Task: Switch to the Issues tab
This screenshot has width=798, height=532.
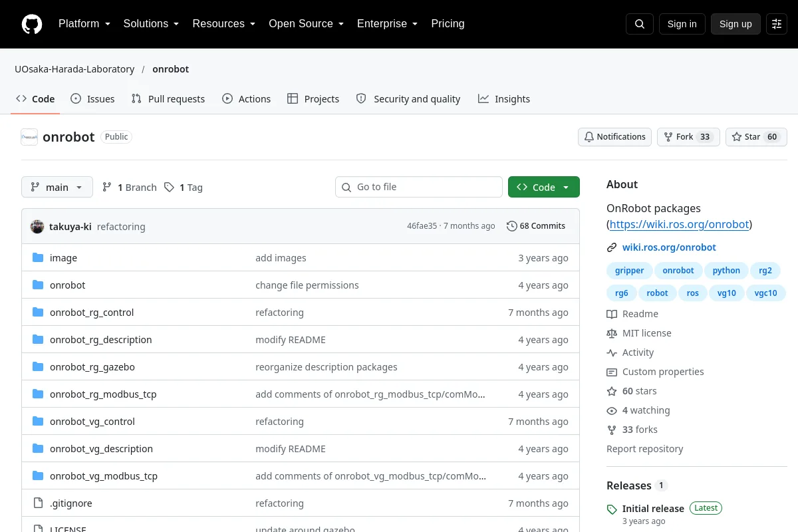Action: pos(92,99)
